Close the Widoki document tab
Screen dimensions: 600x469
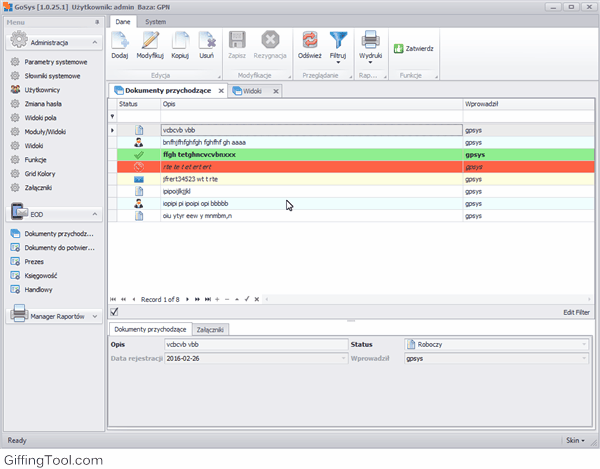[x=276, y=91]
